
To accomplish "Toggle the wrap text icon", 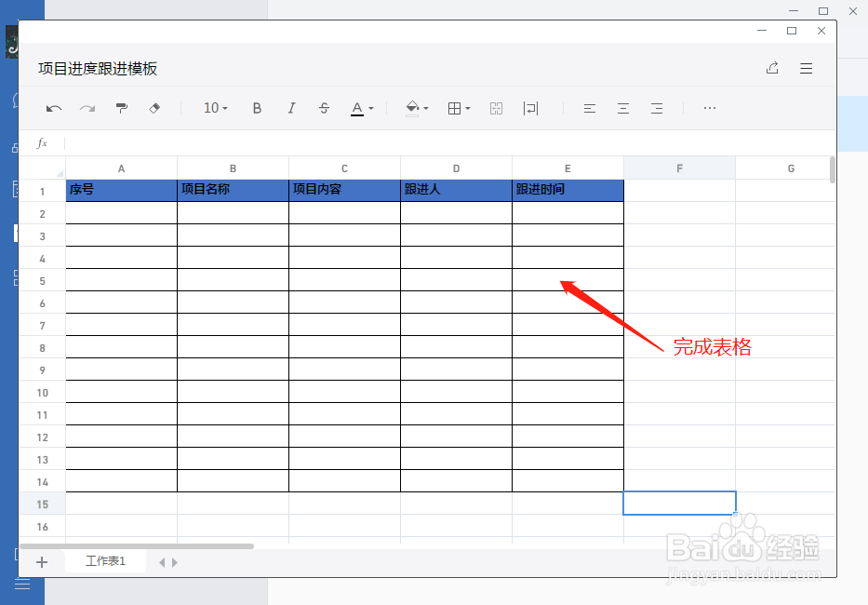I will point(531,109).
